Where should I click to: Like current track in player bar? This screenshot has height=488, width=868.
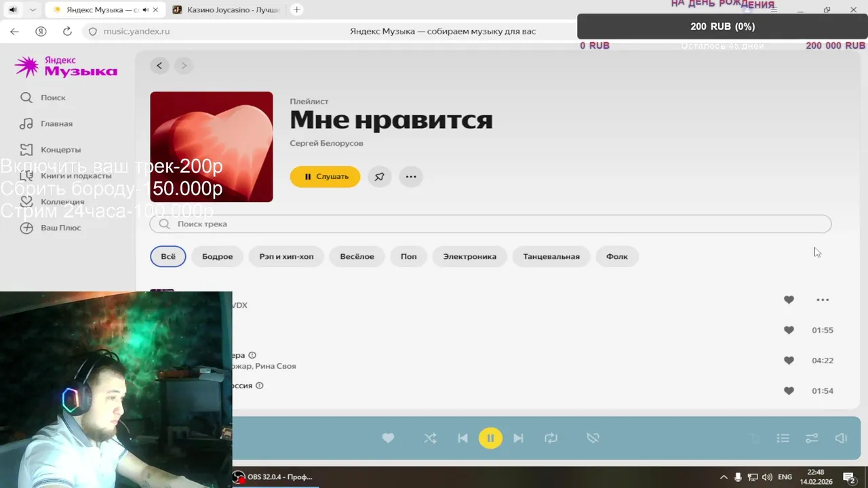point(388,439)
